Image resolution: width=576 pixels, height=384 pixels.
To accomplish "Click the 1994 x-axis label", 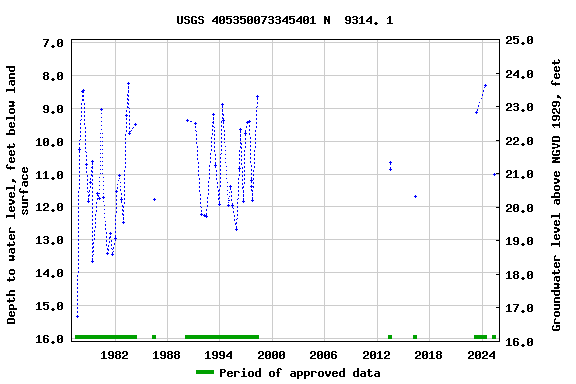I will pyautogui.click(x=219, y=355).
